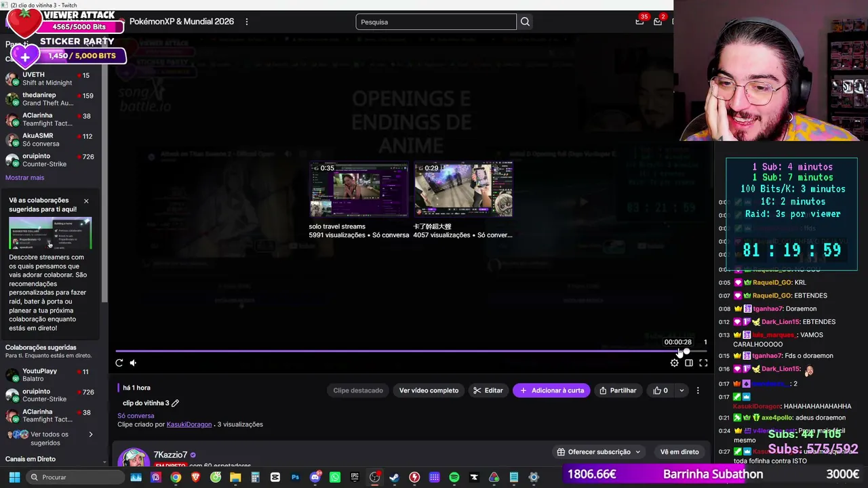Open Spotify from the taskbar
Viewport: 868px width, 488px height.
point(454,477)
